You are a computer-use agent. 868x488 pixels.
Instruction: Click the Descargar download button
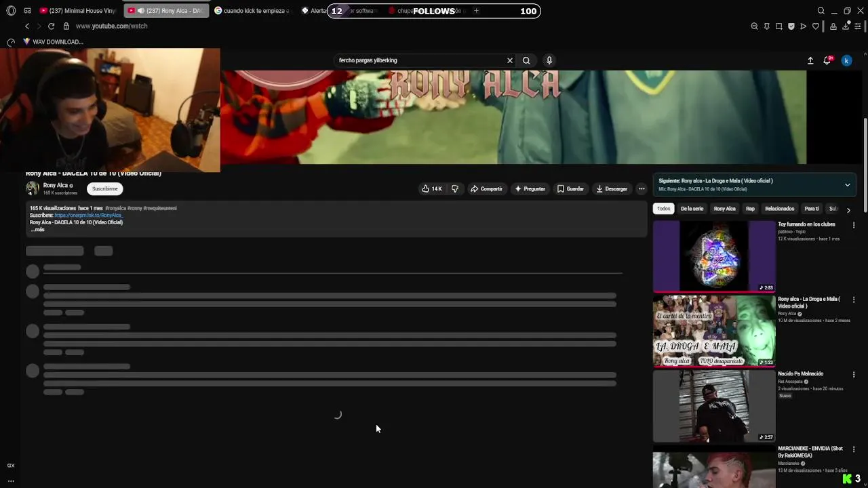612,189
